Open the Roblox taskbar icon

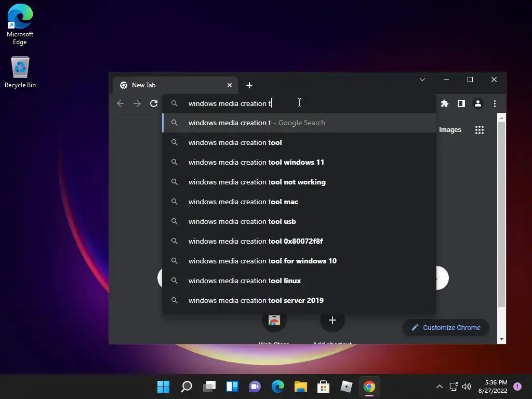click(x=347, y=387)
